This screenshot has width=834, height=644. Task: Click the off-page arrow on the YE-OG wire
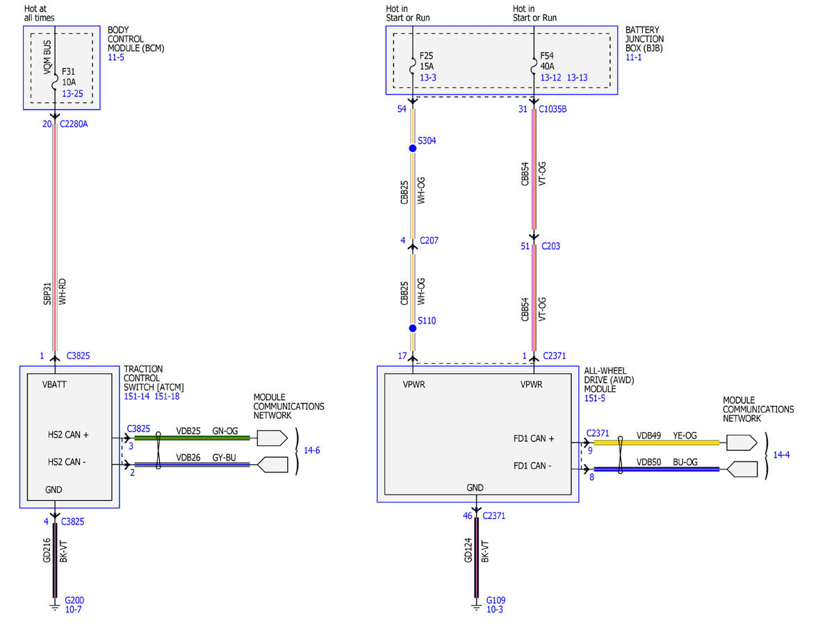[742, 443]
